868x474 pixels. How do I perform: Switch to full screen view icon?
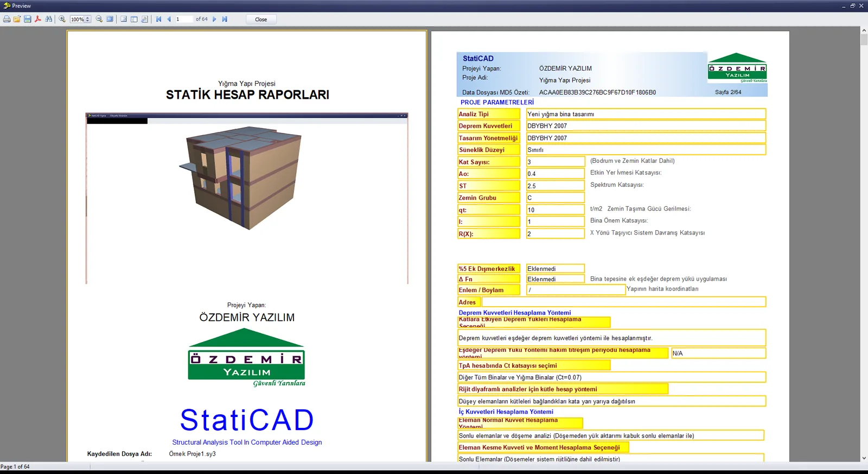tap(110, 19)
